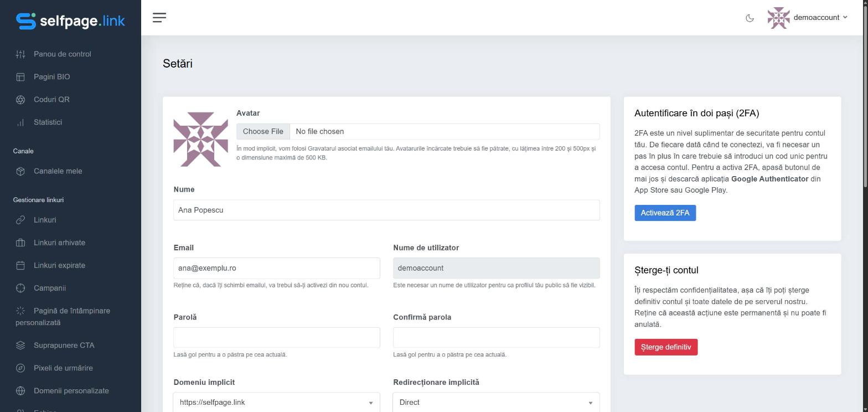Click the Pagină de întâmpinare loader icon
868x412 pixels.
tap(20, 311)
